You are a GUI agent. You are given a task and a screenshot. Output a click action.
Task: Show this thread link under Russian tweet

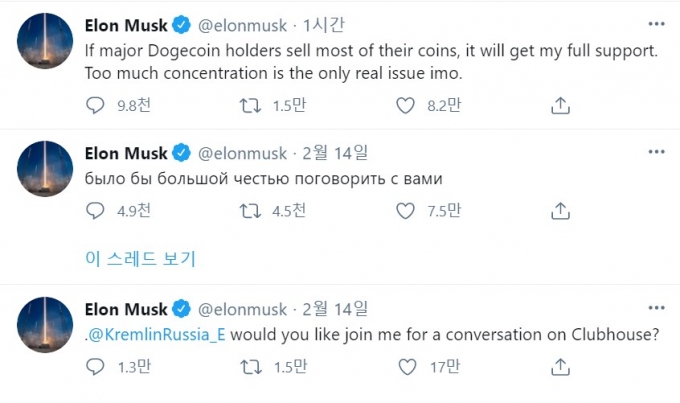140,259
